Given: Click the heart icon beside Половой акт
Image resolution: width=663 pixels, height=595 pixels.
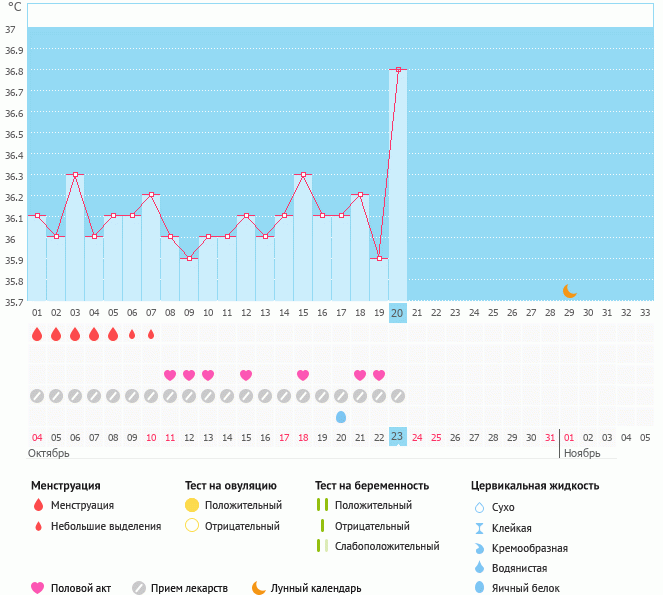Looking at the screenshot, I should (x=38, y=588).
